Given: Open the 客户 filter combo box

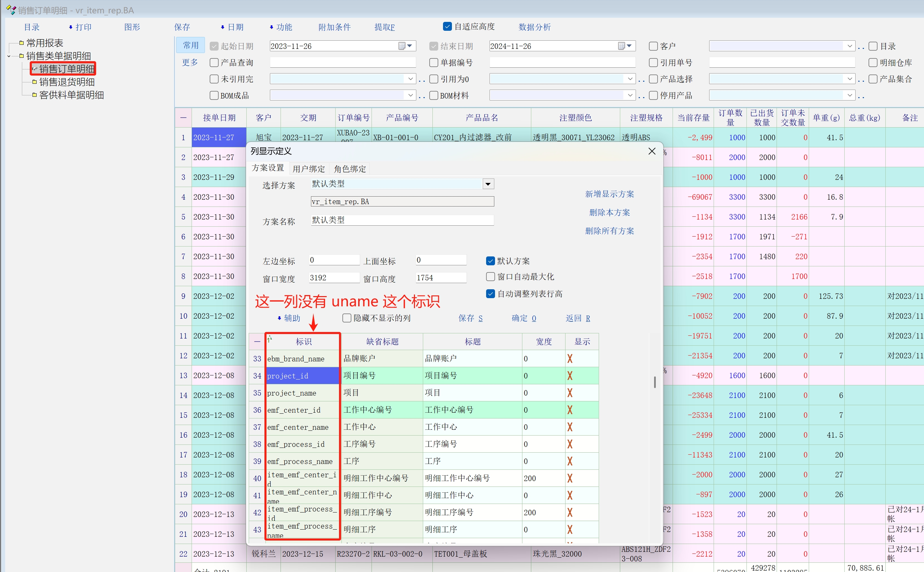Looking at the screenshot, I should (x=849, y=46).
